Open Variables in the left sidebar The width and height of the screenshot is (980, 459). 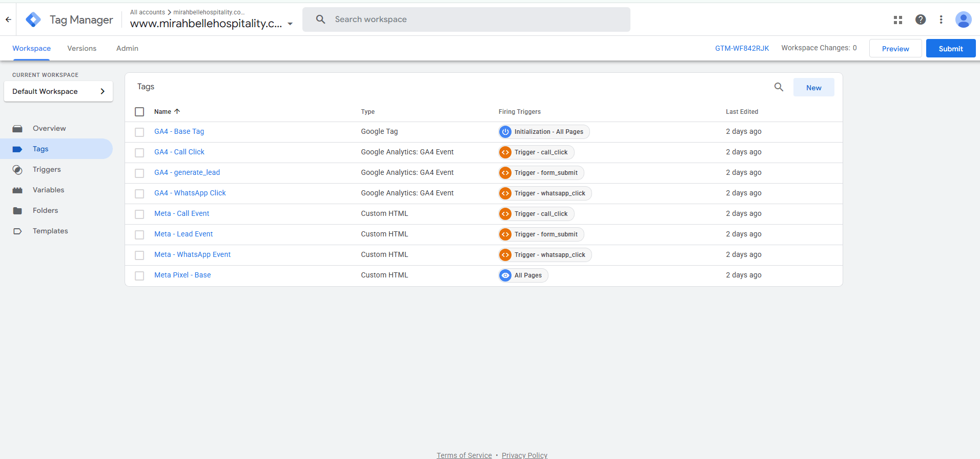48,190
